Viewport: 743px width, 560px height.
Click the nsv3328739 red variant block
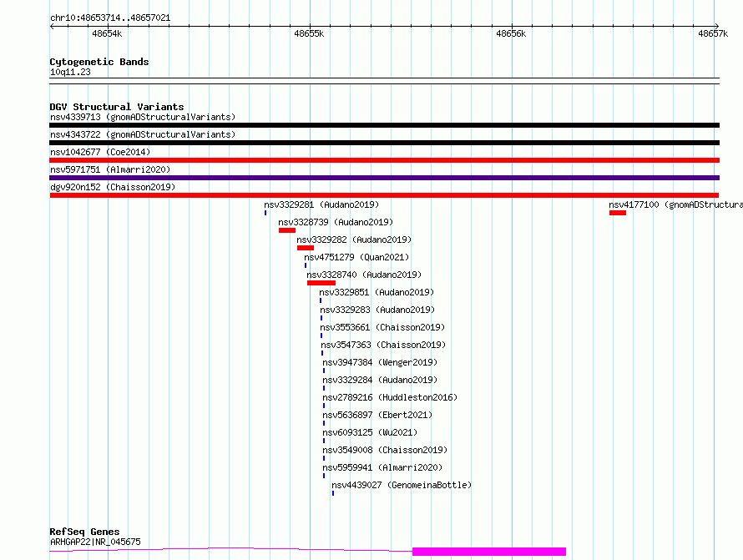click(287, 230)
